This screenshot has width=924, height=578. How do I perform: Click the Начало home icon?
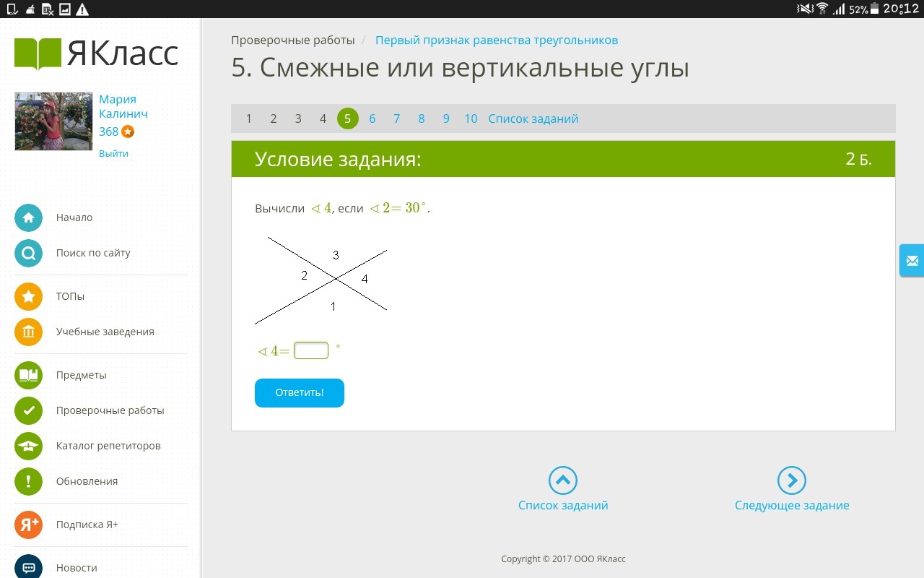(x=28, y=217)
